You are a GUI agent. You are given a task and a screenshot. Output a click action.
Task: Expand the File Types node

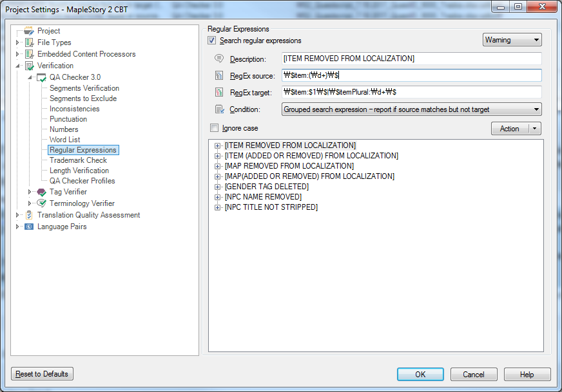(17, 42)
